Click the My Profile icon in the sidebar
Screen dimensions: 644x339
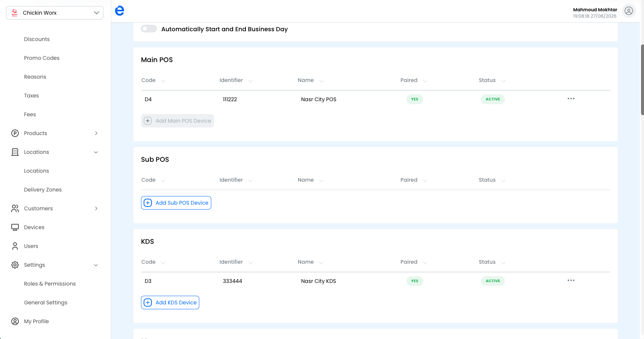point(15,321)
